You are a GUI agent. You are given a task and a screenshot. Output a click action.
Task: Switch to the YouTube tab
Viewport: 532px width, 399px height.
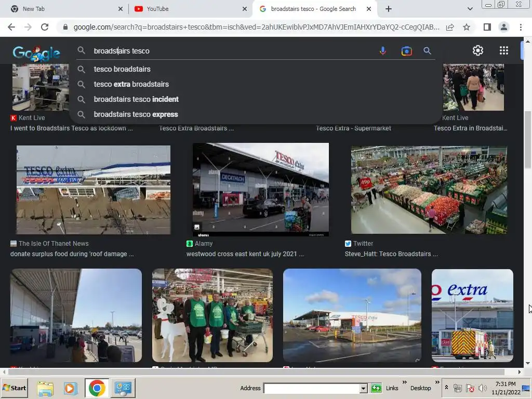(190, 9)
